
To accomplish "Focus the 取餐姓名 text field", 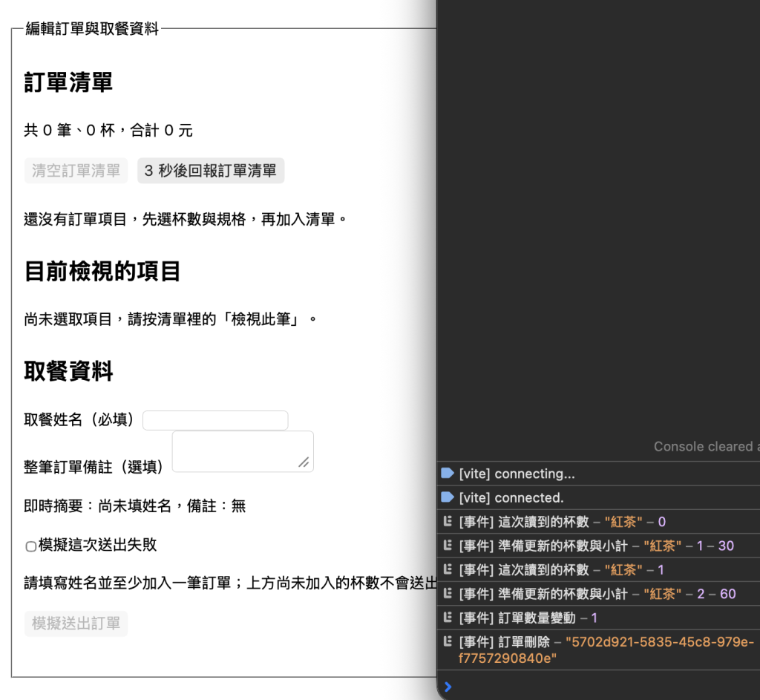I will tap(215, 420).
